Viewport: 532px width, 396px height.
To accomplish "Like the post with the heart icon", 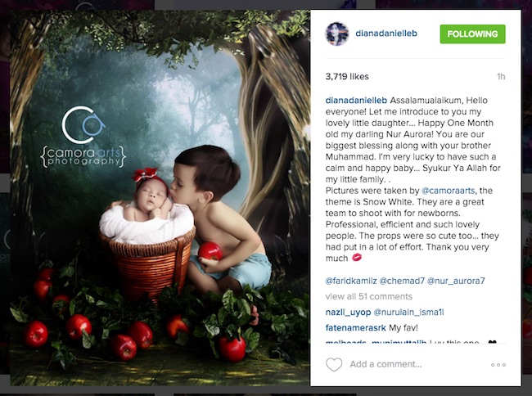I will [x=334, y=364].
